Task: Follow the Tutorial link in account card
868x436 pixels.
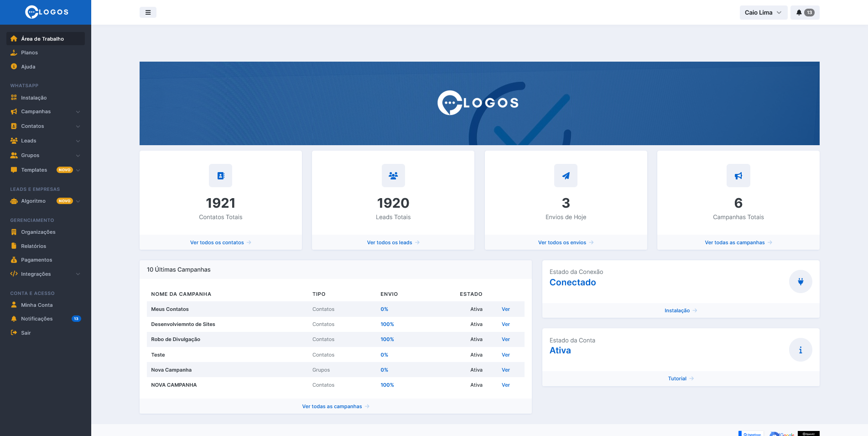Action: [681, 378]
